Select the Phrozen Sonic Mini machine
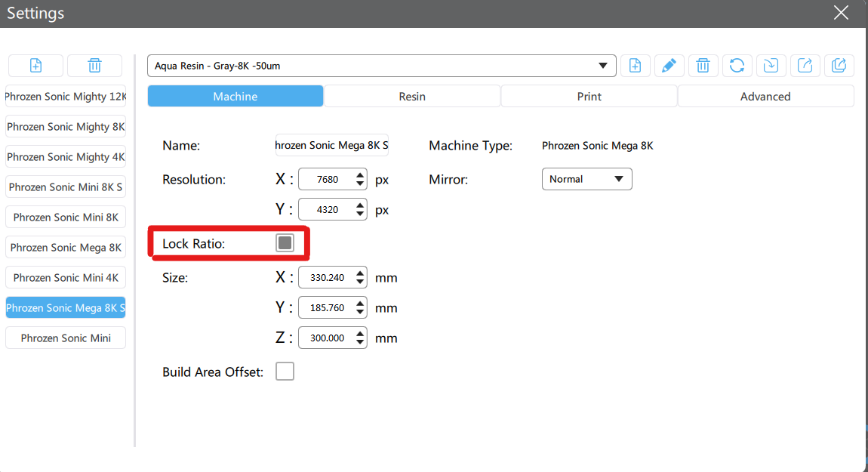Image resolution: width=868 pixels, height=472 pixels. tap(66, 338)
